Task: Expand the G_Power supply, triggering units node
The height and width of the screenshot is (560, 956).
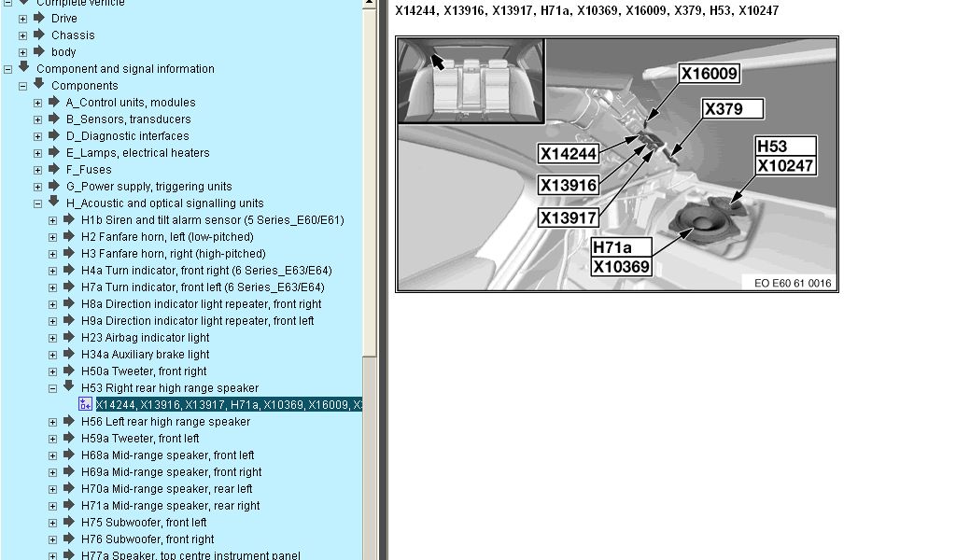Action: tap(38, 187)
